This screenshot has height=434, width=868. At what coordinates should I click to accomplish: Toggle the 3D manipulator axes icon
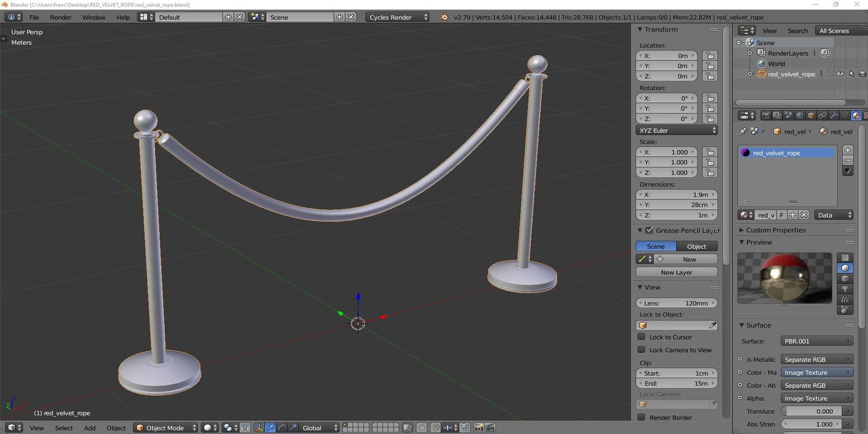(259, 428)
